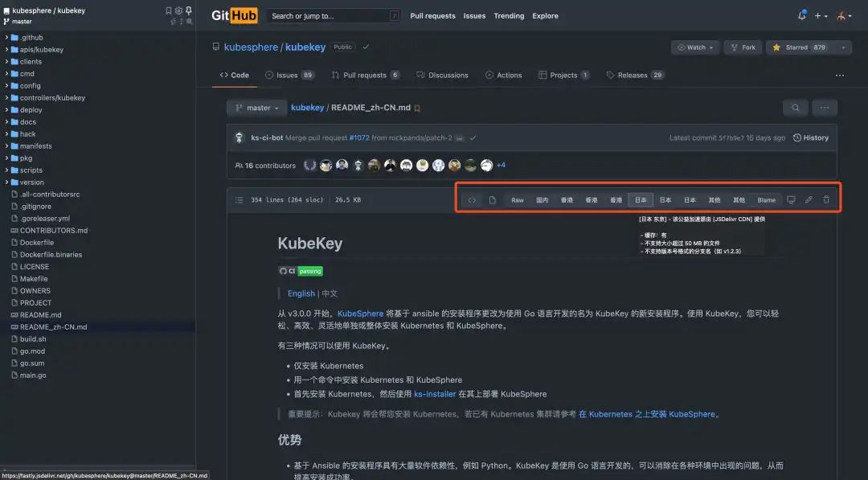Click the bookmark icon in Octotree sidebar header
Image resolution: width=868 pixels, height=480 pixels.
pyautogui.click(x=168, y=10)
